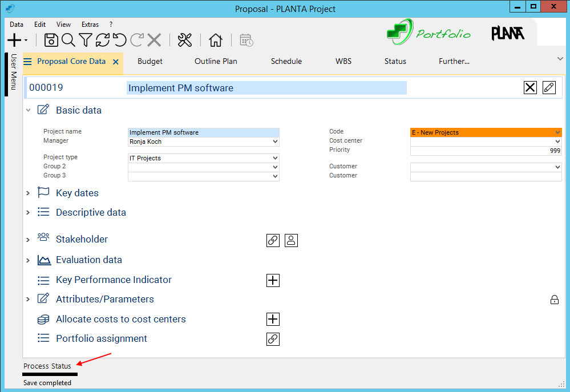
Task: Switch to the Status tab
Action: (x=395, y=62)
